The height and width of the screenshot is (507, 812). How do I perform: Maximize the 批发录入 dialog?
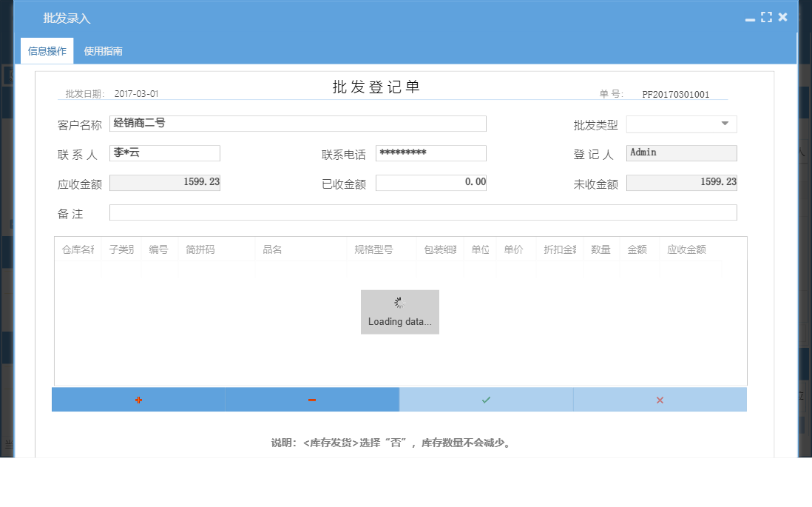point(766,16)
